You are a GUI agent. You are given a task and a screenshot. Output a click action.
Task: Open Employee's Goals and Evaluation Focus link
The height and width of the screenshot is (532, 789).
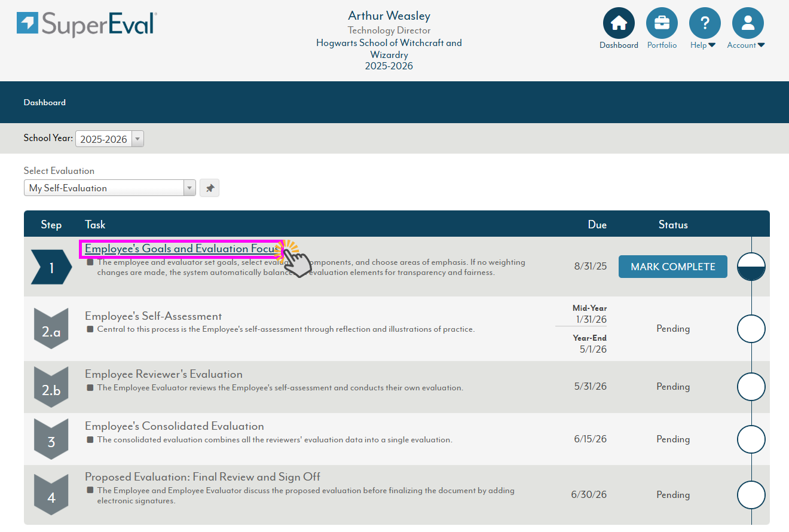click(x=182, y=249)
